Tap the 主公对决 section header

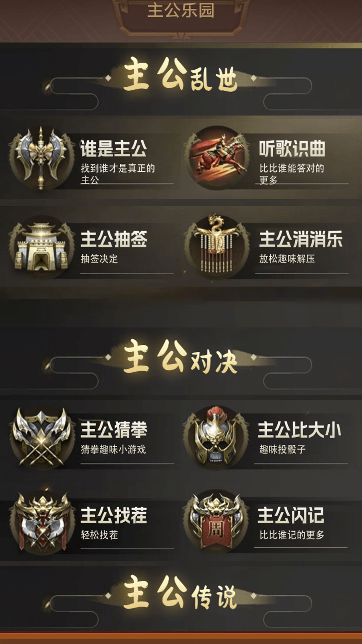tap(180, 356)
